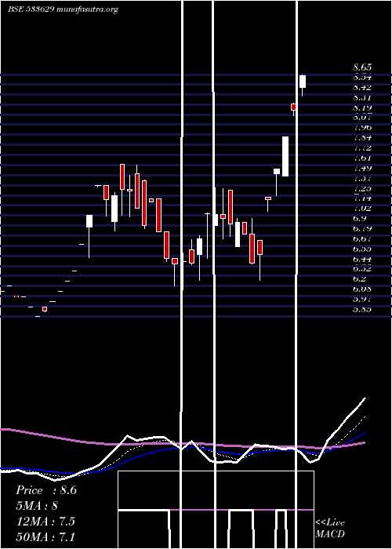Click the 6.32 price axis label
The image size is (392, 549).
coord(362,269)
